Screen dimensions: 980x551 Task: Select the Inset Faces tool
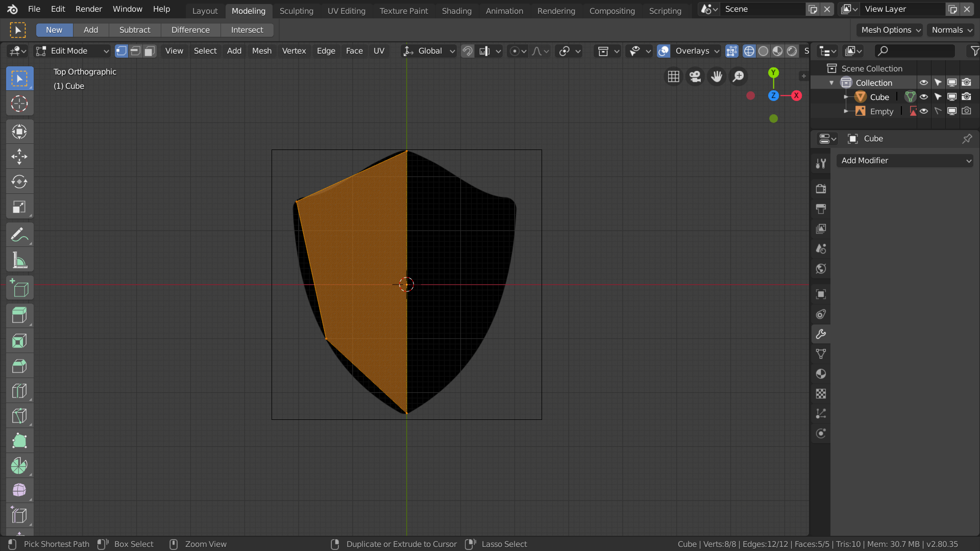coord(19,341)
